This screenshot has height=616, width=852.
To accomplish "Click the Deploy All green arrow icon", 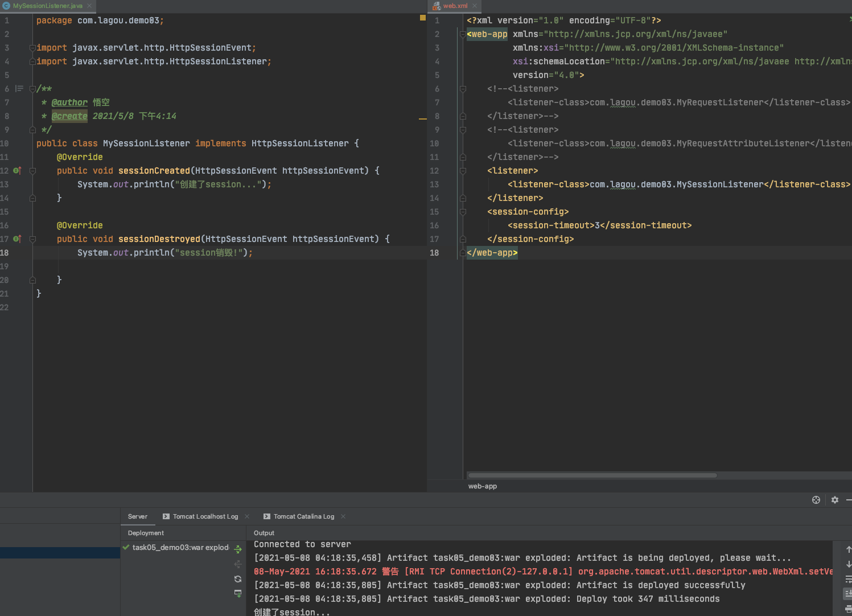I will pos(238,549).
